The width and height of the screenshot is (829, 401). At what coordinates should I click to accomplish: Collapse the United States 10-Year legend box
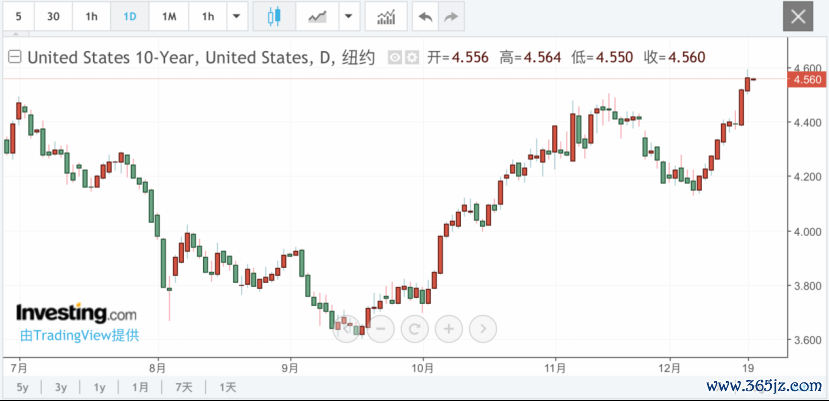click(16, 57)
